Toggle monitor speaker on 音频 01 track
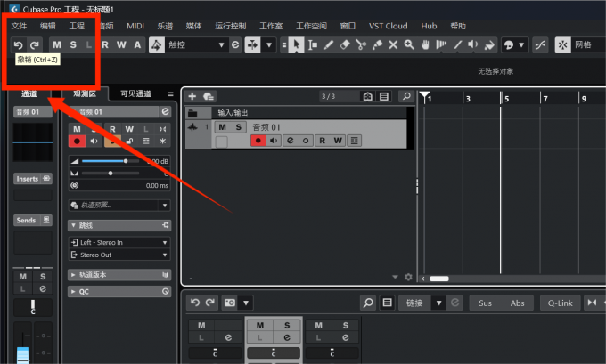The height and width of the screenshot is (364, 606). click(274, 141)
